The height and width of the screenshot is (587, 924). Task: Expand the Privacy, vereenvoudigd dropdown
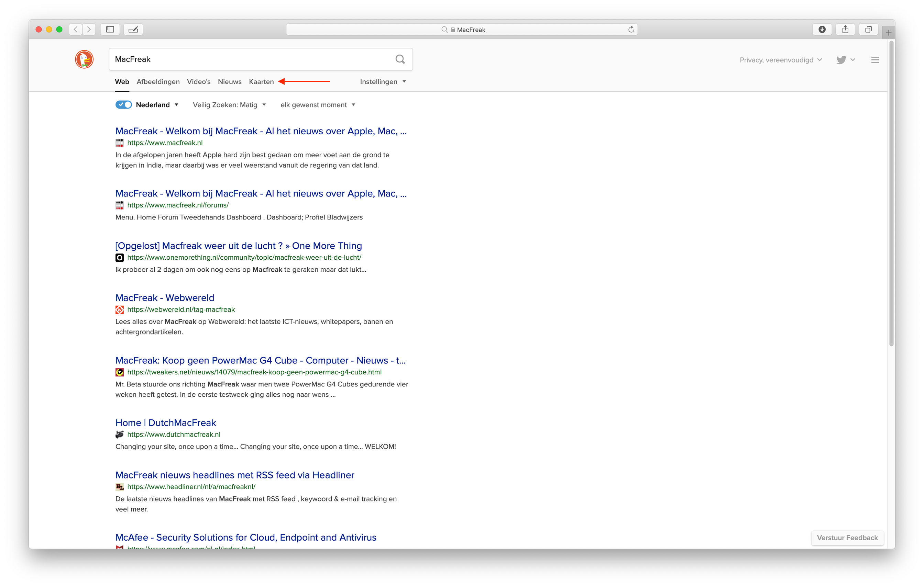coord(781,60)
